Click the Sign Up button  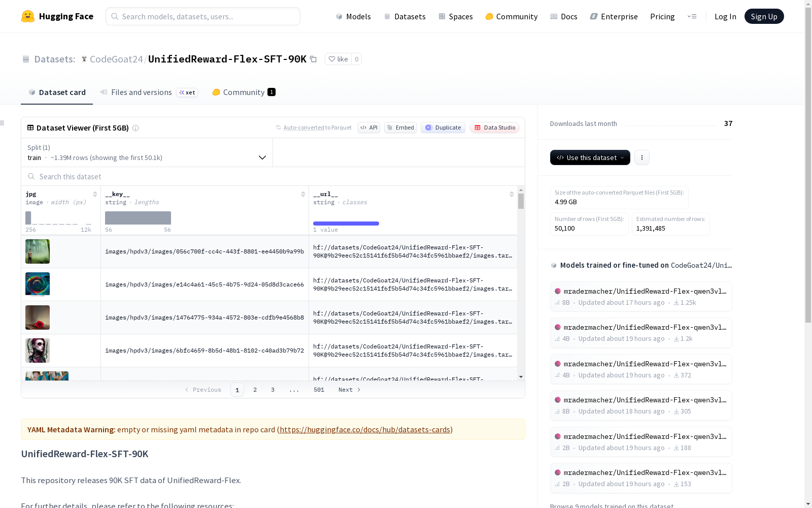(764, 16)
